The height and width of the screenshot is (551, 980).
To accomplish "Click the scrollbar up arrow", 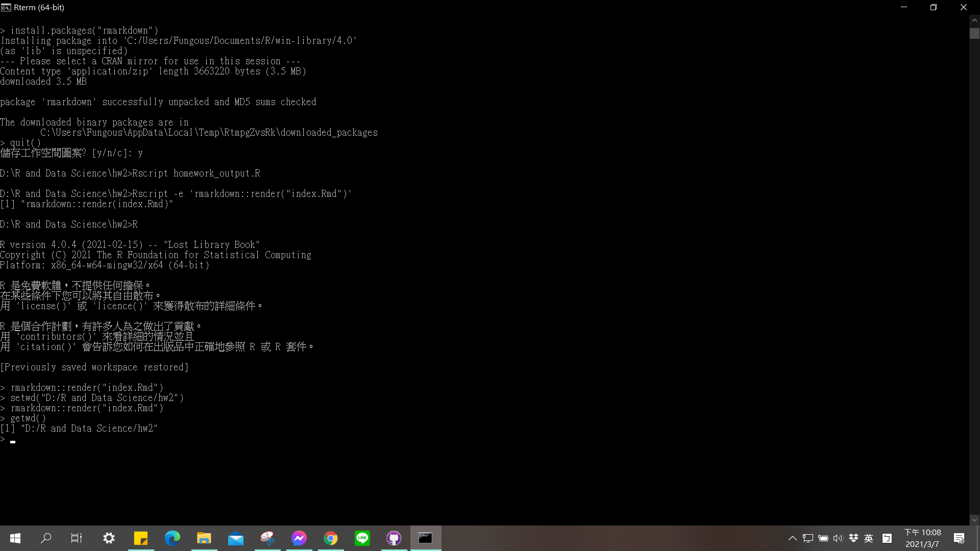I will click(x=974, y=20).
